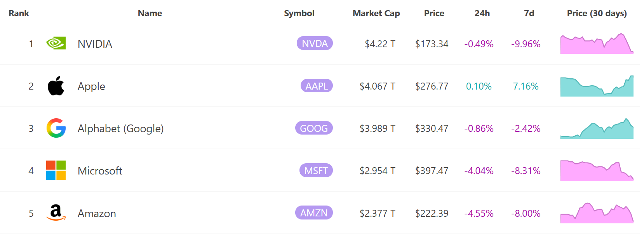644x235 pixels.
Task: Select the MSFT symbol badge
Action: click(316, 170)
